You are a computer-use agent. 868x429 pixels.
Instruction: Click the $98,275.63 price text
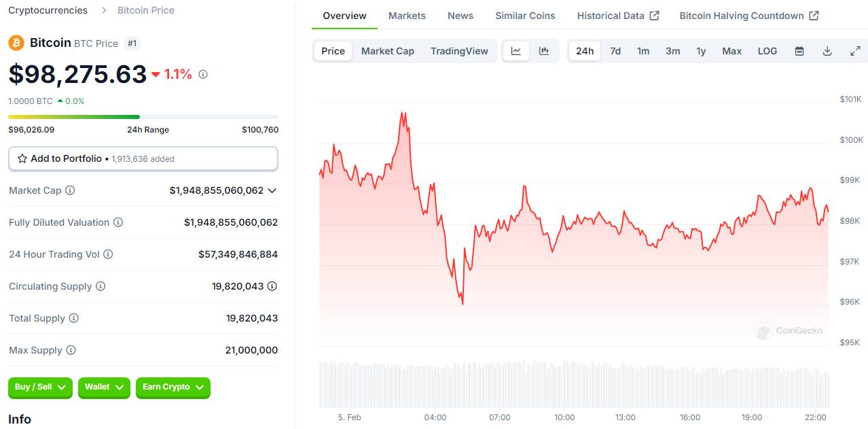coord(77,74)
